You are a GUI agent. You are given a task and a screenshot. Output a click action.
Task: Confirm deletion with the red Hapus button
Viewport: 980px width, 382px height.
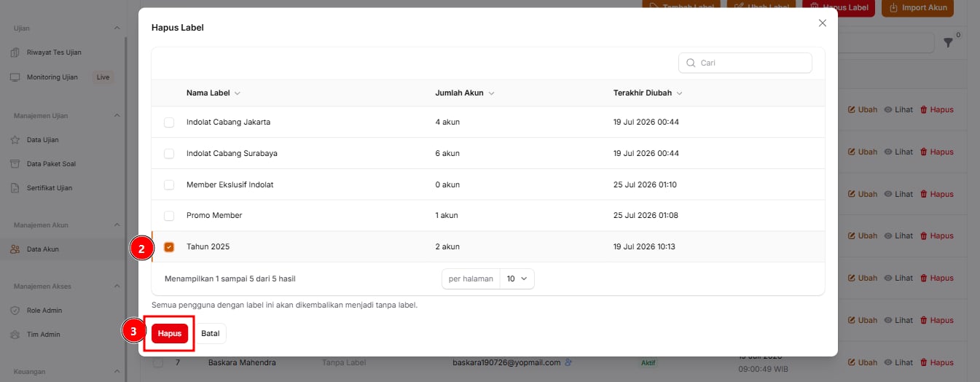170,333
